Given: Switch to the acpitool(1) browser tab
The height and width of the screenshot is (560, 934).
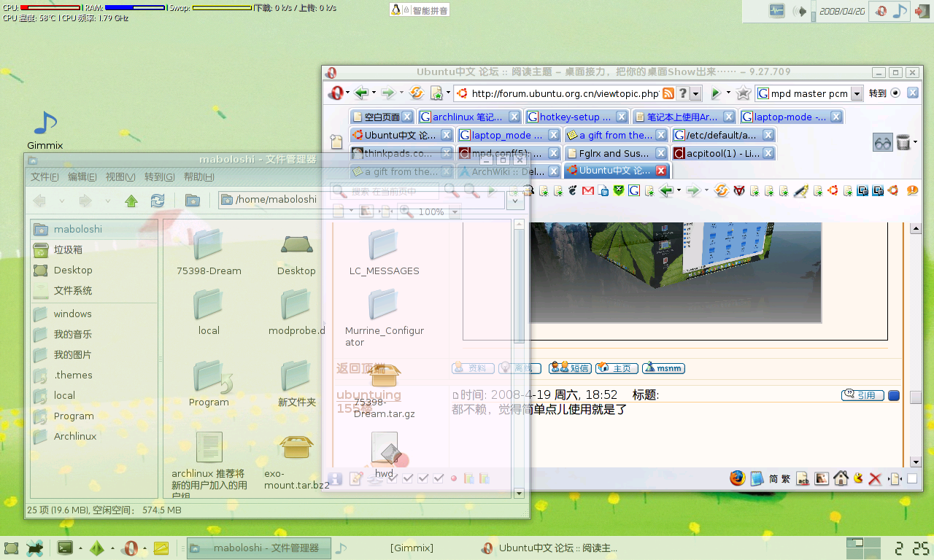Looking at the screenshot, I should click(x=724, y=153).
